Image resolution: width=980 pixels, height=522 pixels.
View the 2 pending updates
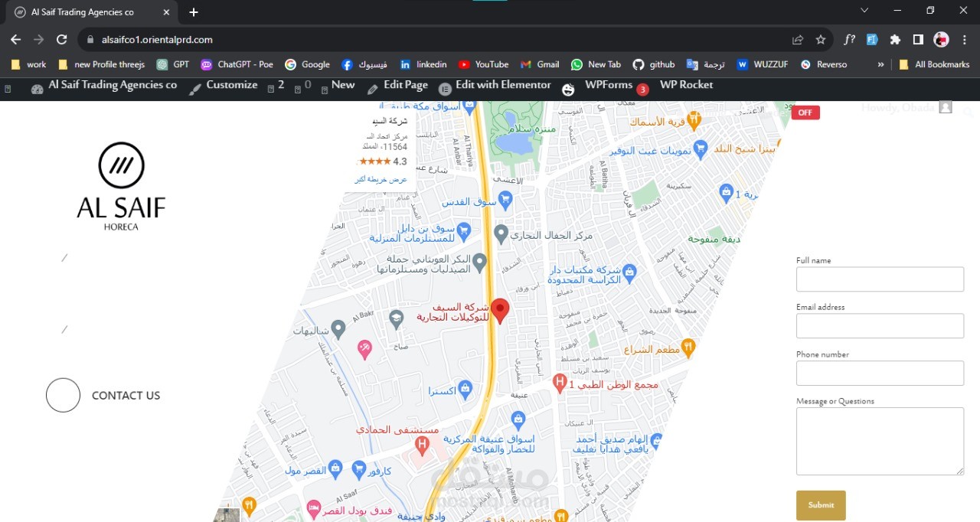[x=276, y=86]
